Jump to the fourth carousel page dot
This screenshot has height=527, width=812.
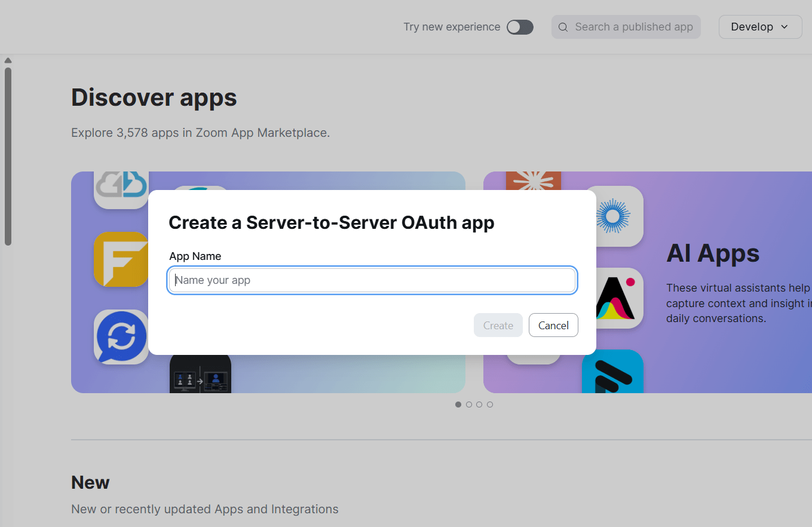[x=490, y=405]
